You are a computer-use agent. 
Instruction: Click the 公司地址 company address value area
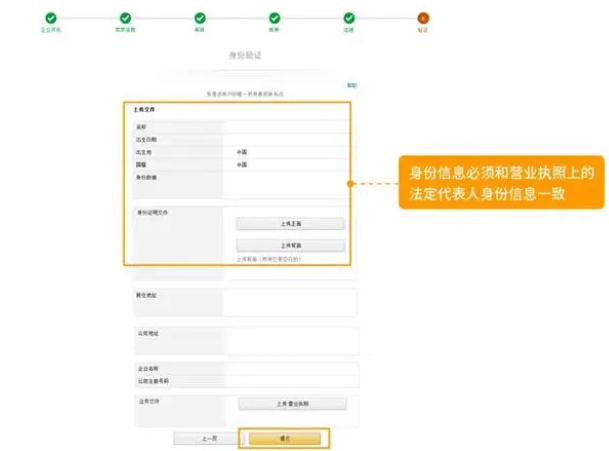pos(291,341)
